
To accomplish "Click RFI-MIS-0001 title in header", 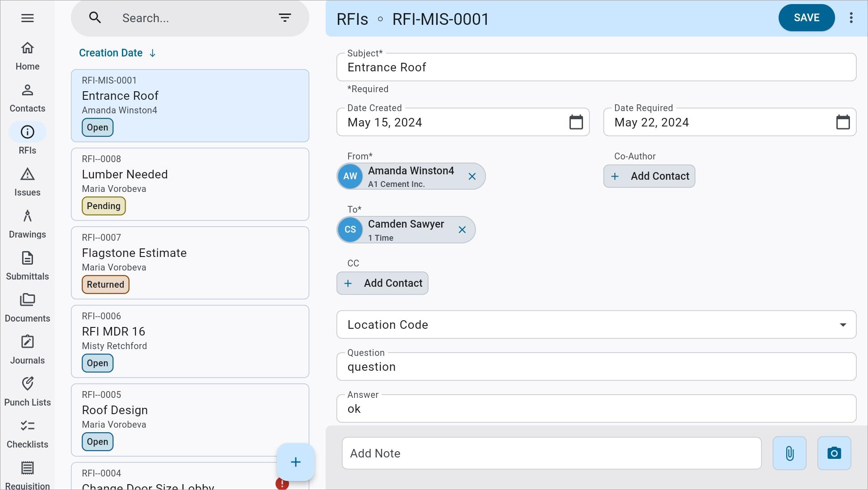I will click(x=440, y=19).
